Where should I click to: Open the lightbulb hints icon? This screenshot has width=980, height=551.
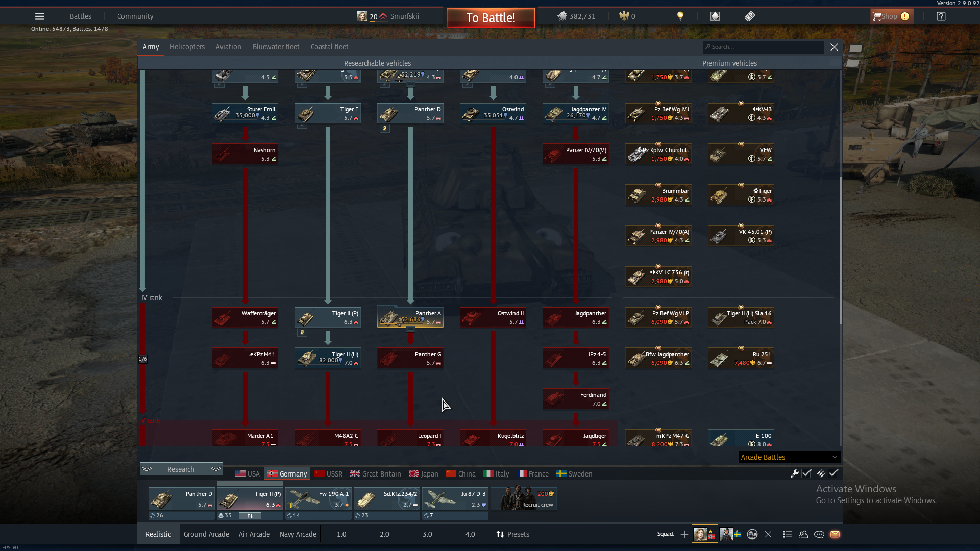680,16
